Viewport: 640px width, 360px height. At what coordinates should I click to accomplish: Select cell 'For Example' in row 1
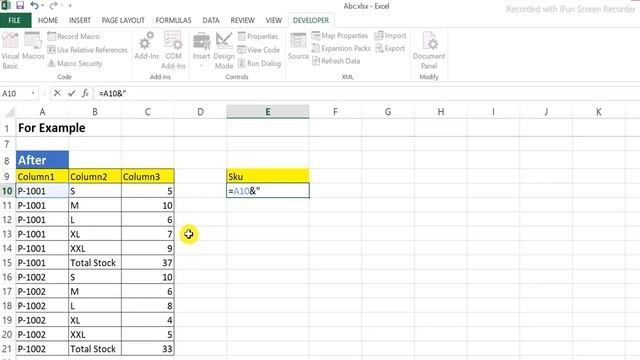pyautogui.click(x=42, y=128)
